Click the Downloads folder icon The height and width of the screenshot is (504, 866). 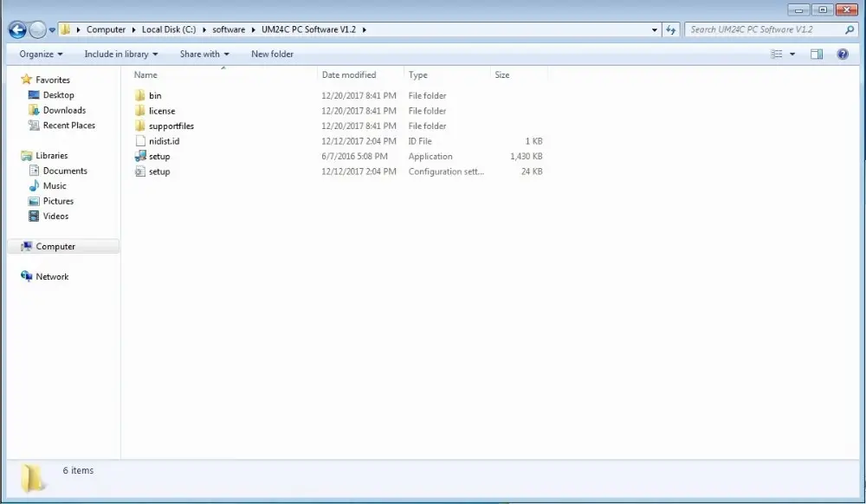click(x=34, y=110)
